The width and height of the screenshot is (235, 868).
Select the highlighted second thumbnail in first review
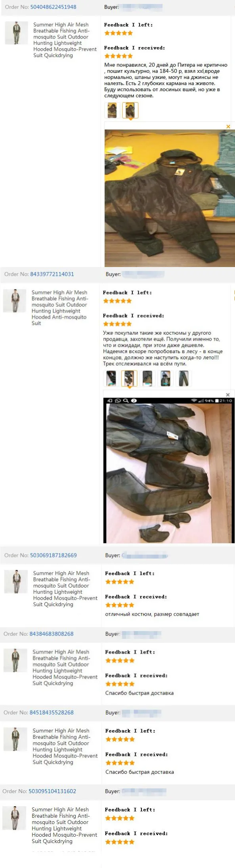pos(130,110)
